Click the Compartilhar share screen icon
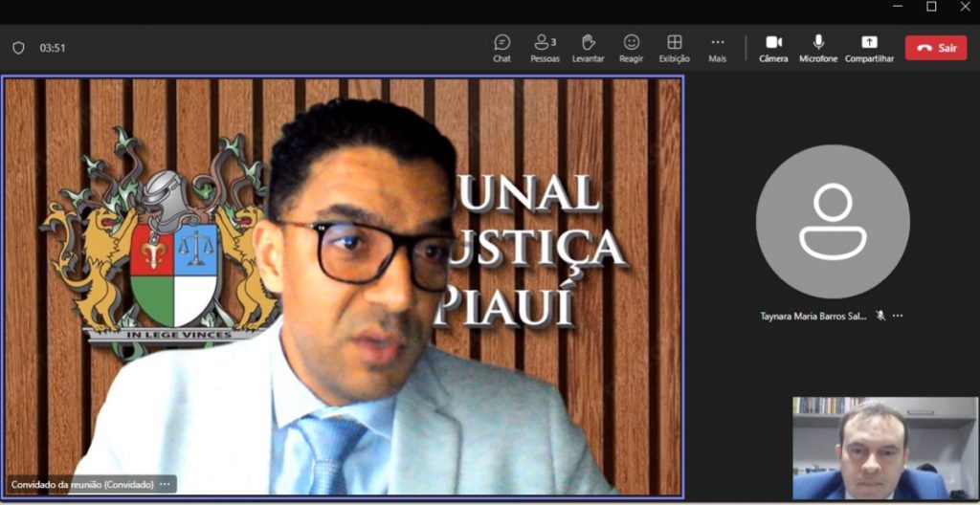 pos(869,42)
